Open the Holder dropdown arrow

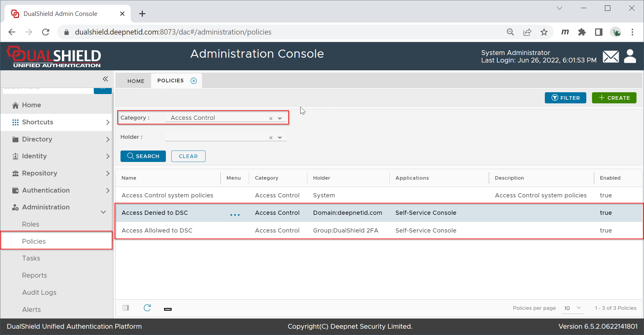280,138
